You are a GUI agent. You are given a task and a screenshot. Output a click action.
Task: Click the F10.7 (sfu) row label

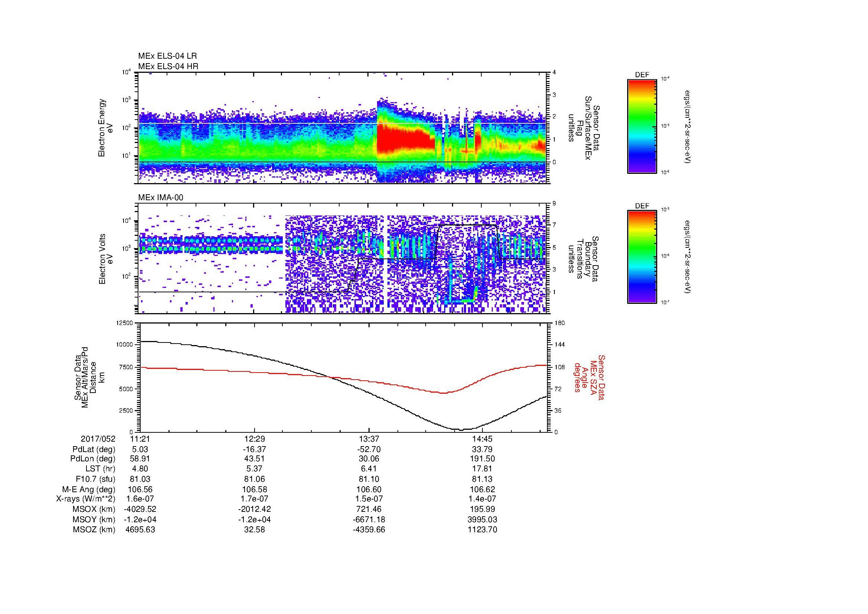tap(95, 479)
